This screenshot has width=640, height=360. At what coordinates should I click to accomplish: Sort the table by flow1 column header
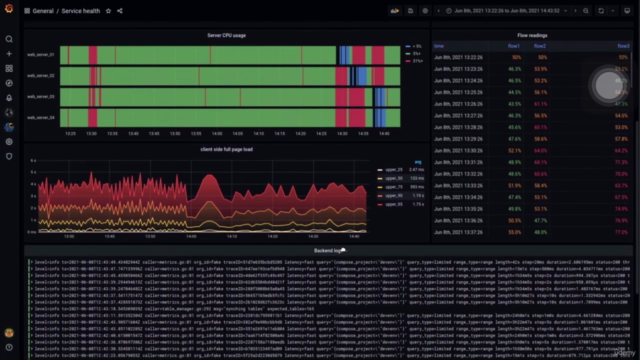click(513, 46)
